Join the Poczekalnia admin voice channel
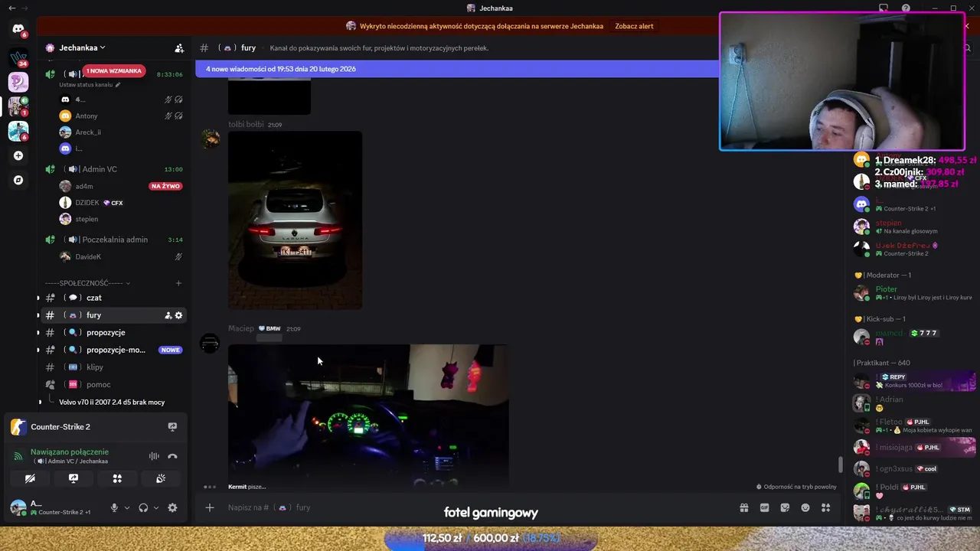980x551 pixels. pos(113,240)
